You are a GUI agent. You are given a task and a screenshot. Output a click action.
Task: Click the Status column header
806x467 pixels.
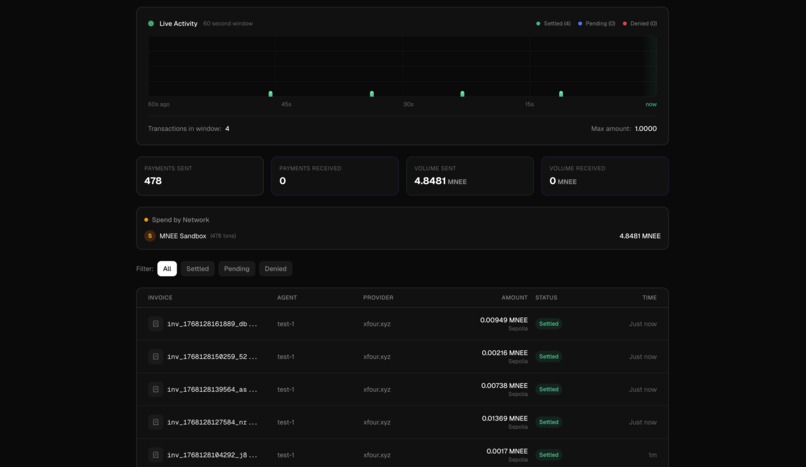tap(546, 297)
